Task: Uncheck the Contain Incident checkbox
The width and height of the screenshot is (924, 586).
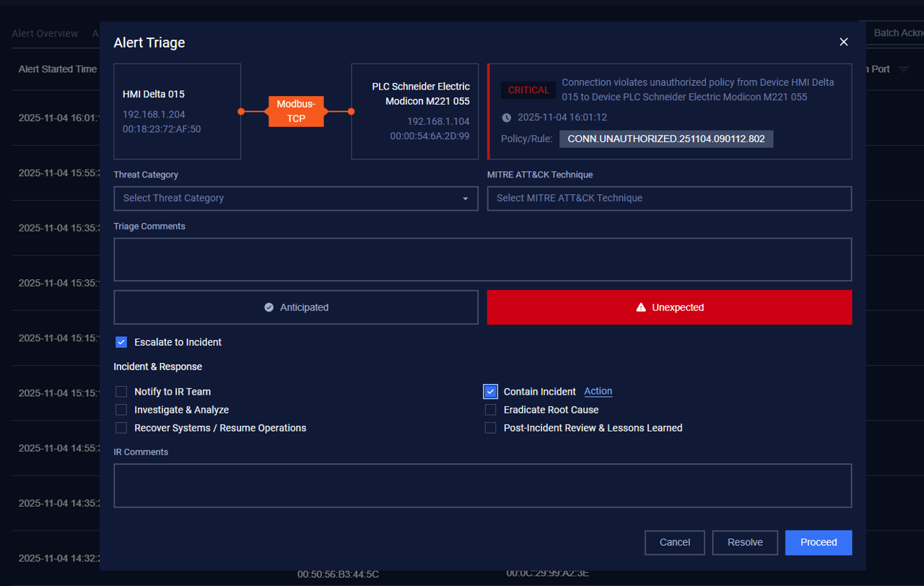Action: (x=491, y=392)
